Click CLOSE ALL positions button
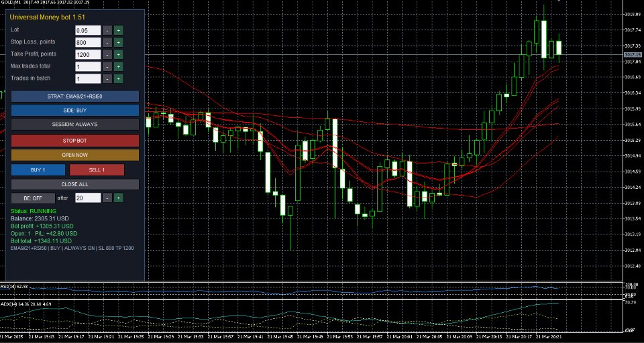The image size is (644, 343). click(74, 184)
